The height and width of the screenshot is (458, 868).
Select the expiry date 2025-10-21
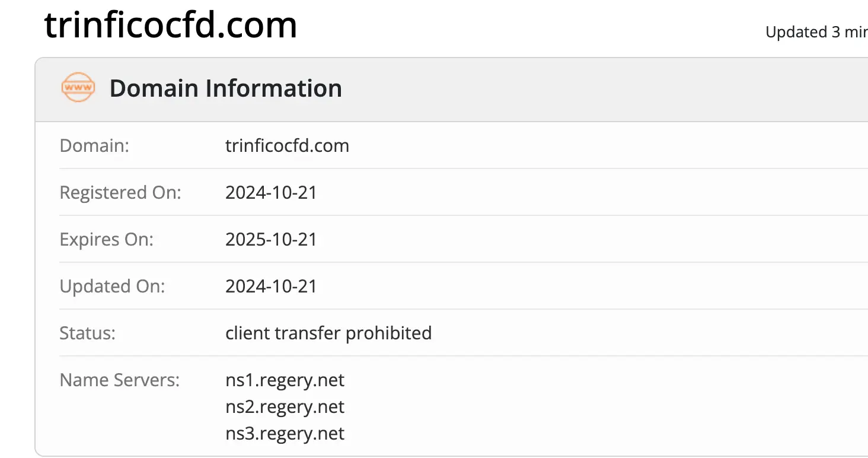(x=271, y=239)
